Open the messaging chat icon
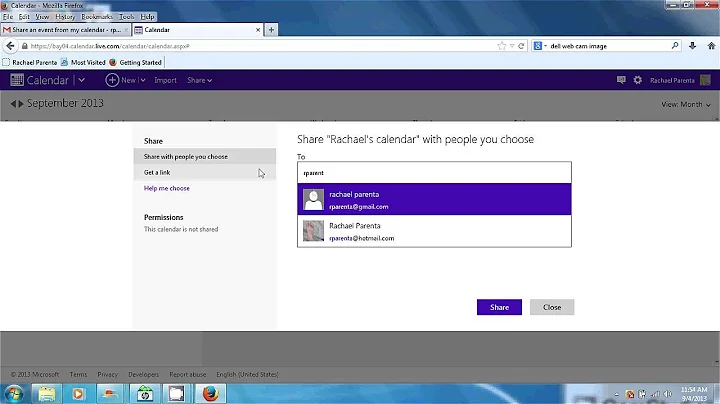 [x=621, y=80]
